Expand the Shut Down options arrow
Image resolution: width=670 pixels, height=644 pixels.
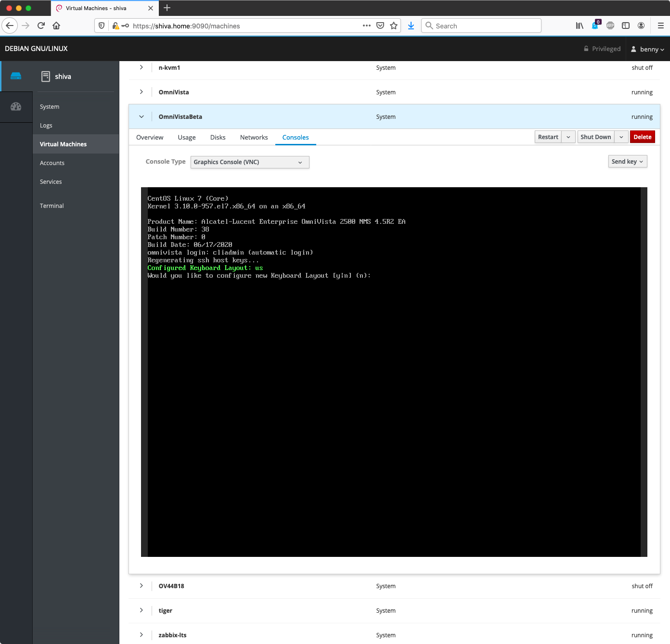click(621, 137)
